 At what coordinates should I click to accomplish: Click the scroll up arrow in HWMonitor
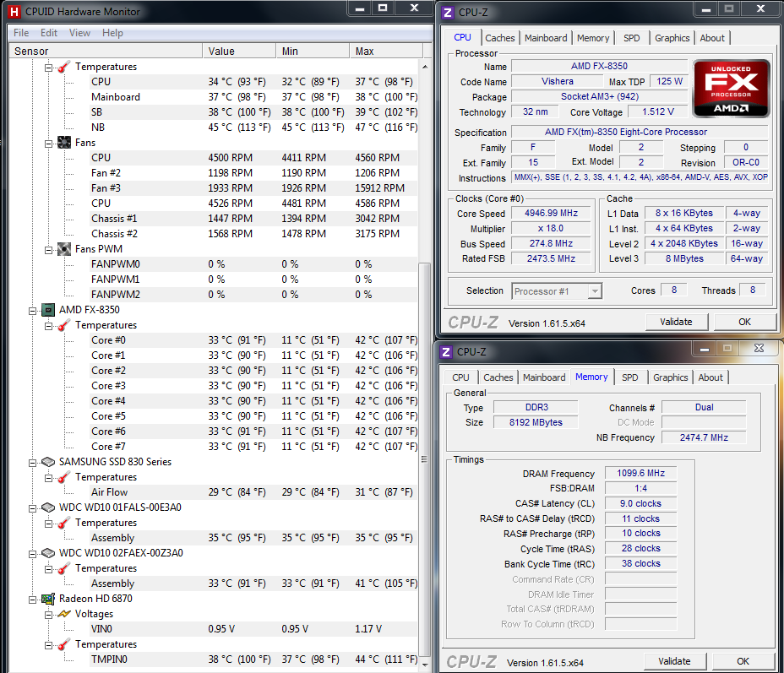(x=425, y=67)
